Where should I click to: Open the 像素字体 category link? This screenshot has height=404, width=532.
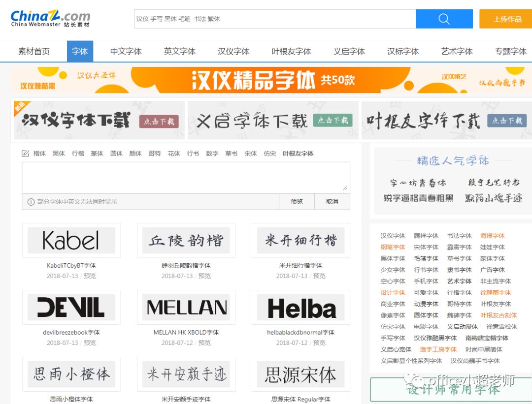393,315
